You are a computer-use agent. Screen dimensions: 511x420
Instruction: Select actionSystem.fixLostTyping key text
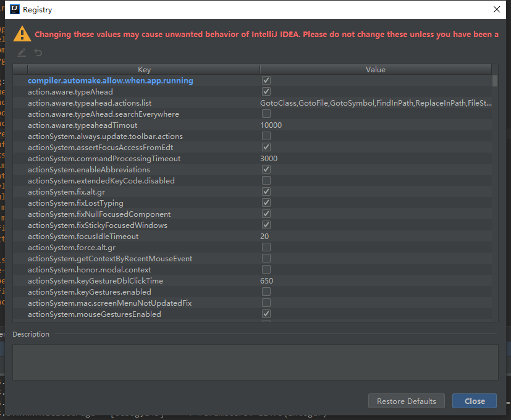point(75,203)
